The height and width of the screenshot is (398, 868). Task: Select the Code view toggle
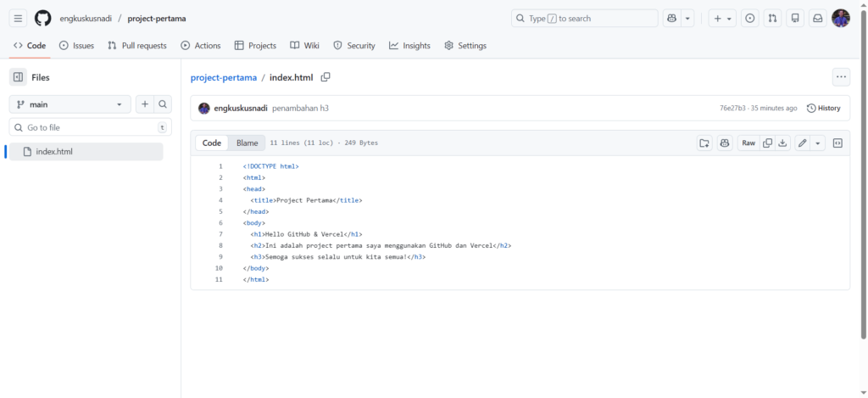point(212,143)
